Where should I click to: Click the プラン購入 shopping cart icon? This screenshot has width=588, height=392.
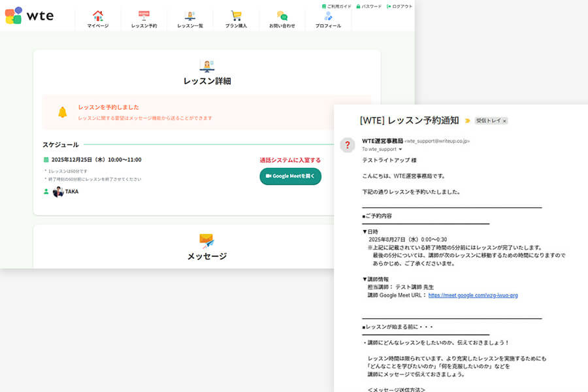click(236, 14)
